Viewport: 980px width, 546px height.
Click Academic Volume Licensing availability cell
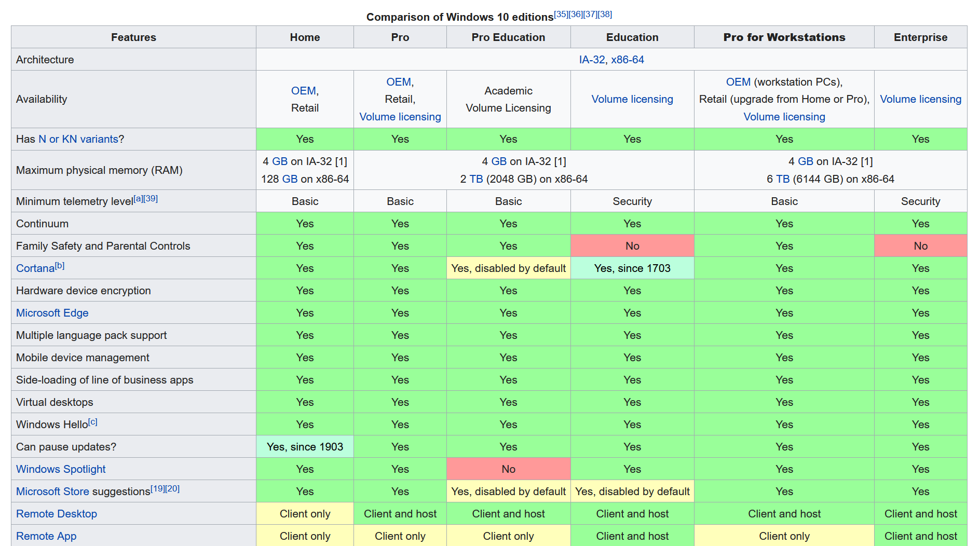coord(508,99)
